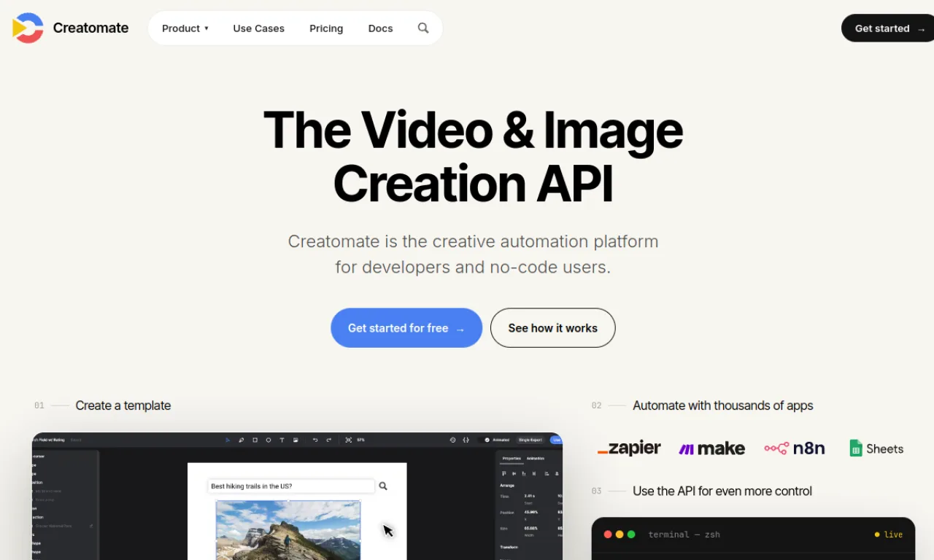
Task: Expand the Product dropdown menu
Action: [185, 28]
